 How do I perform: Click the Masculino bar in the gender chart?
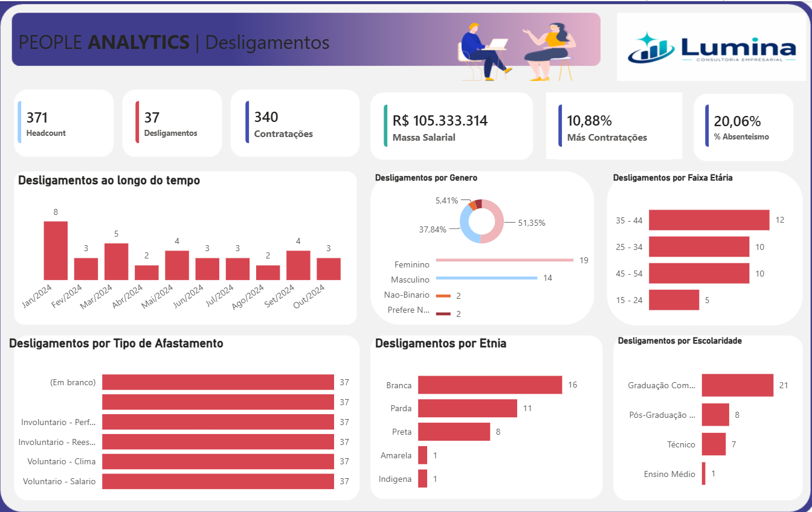click(x=486, y=278)
